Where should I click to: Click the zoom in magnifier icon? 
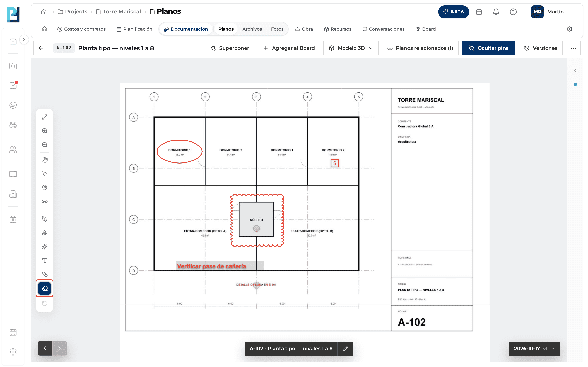click(45, 131)
